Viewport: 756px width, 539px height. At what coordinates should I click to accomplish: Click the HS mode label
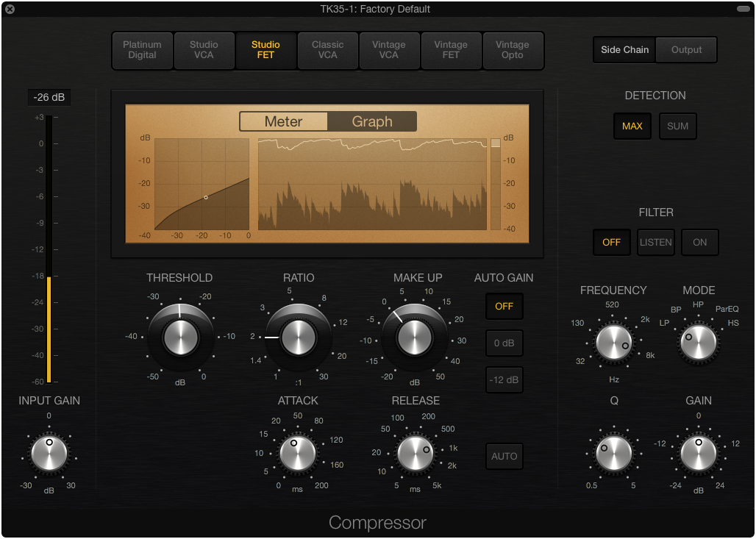[733, 323]
